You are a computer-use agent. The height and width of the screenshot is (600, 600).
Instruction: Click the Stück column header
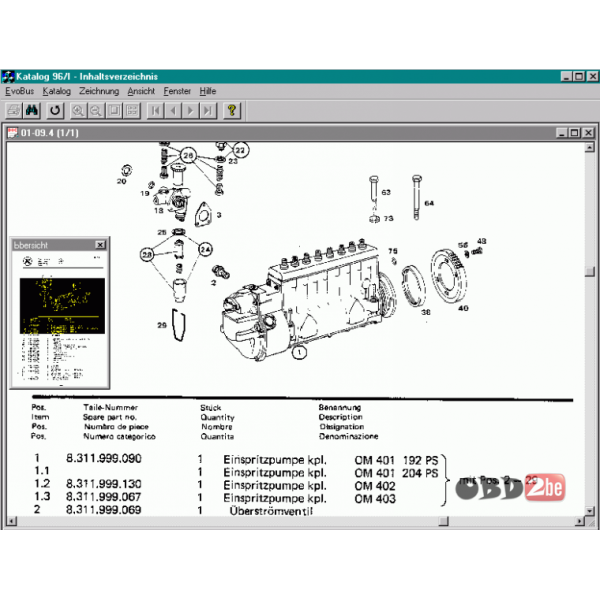pos(211,408)
